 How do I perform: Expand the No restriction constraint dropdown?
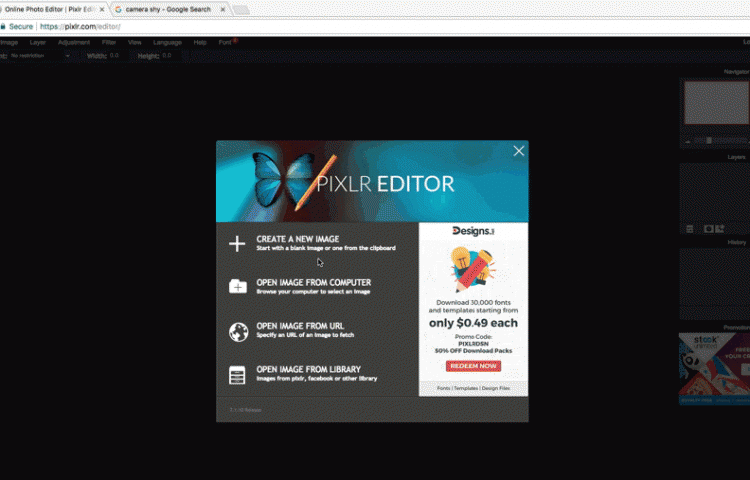pyautogui.click(x=40, y=56)
